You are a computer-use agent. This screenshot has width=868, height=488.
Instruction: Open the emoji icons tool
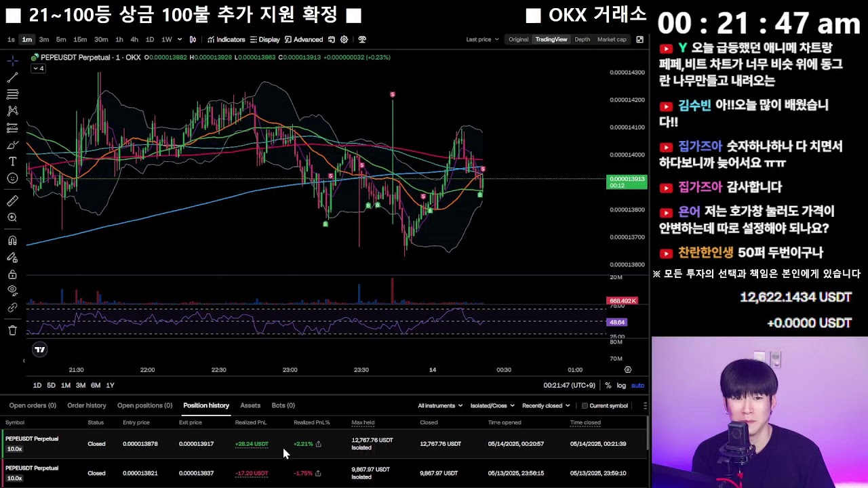click(12, 178)
